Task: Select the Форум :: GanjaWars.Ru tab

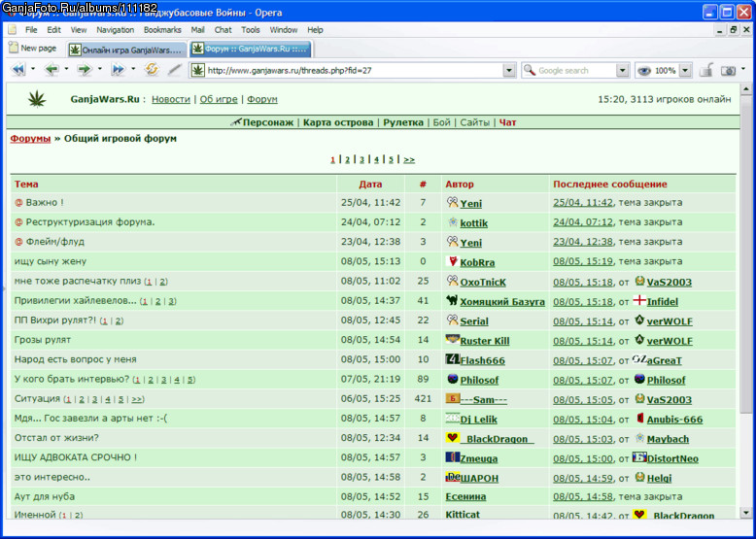Action: (251, 50)
